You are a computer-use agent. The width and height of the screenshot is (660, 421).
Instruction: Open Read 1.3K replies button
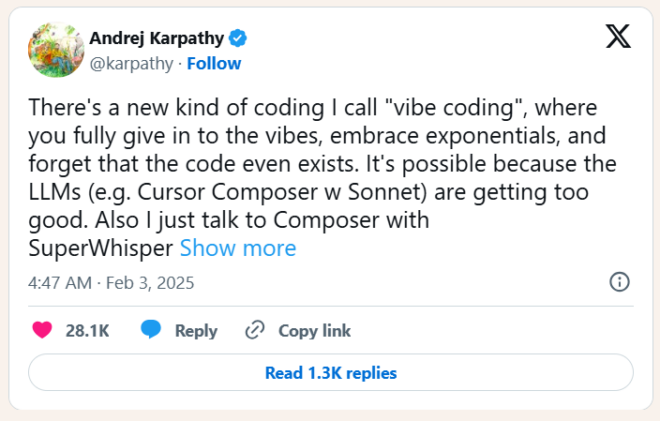coord(330,373)
